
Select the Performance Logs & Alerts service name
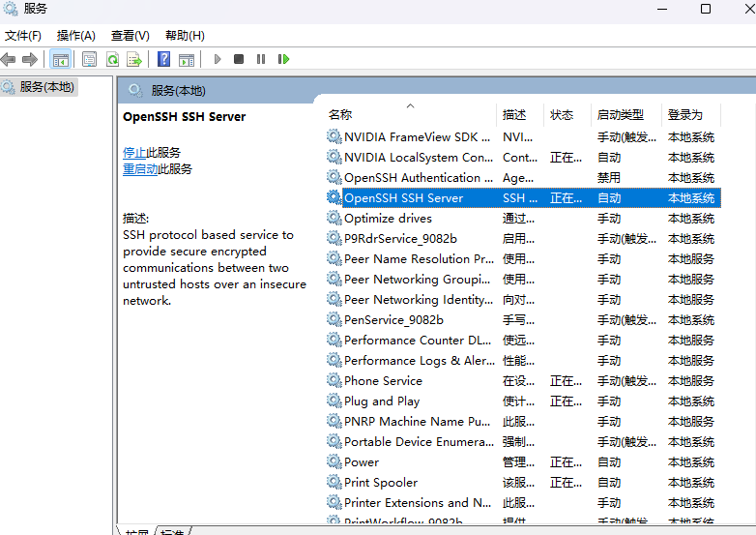420,360
